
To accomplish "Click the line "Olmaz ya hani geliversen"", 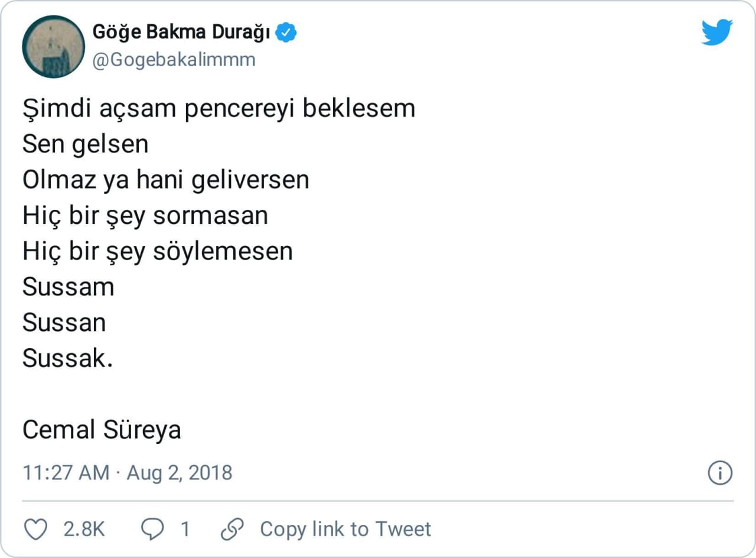I will coord(165,180).
